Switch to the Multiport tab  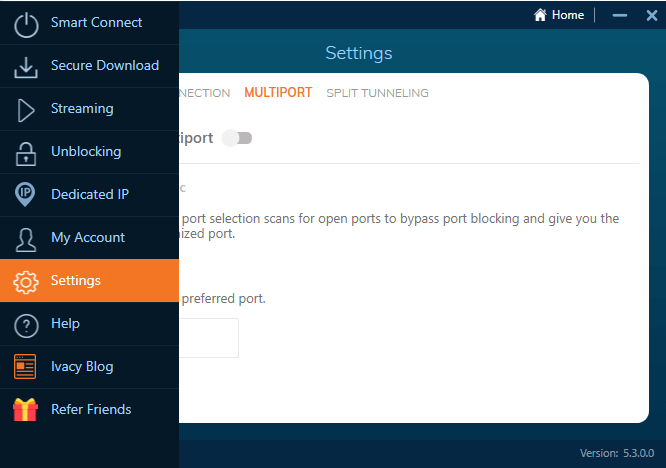278,93
